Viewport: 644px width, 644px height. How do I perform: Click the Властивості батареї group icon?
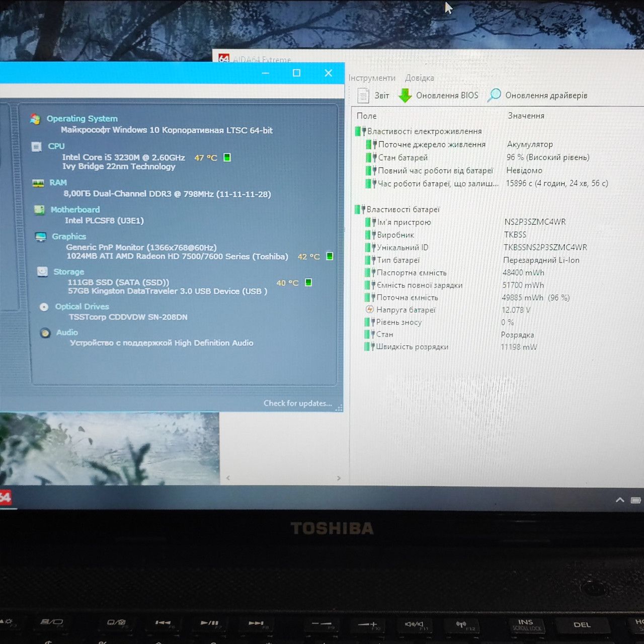pos(360,209)
